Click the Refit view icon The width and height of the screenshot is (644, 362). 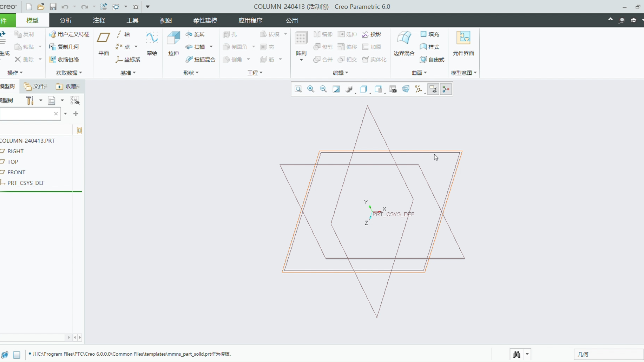(298, 89)
